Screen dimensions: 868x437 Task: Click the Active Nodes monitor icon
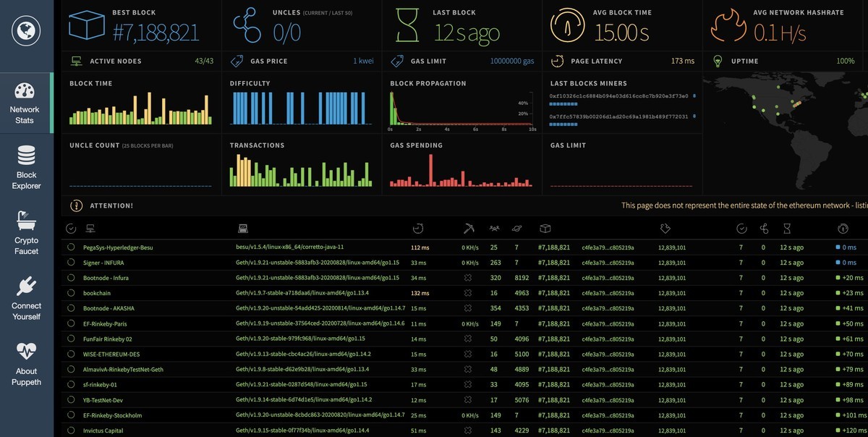coord(76,61)
